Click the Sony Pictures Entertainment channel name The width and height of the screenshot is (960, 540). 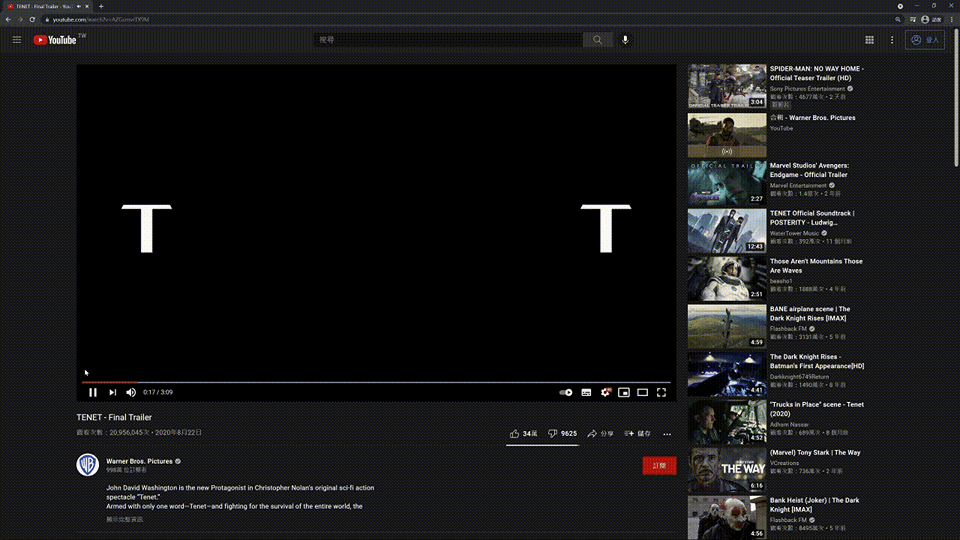tap(807, 89)
